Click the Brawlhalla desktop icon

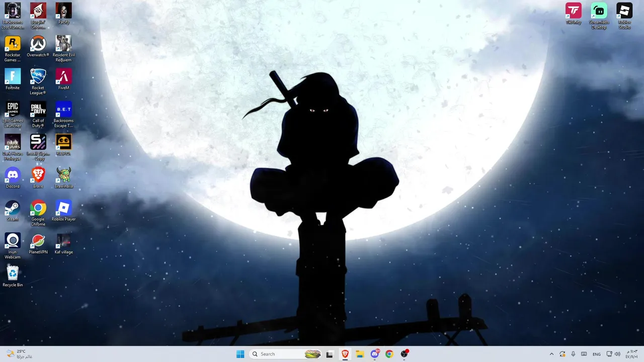(63, 178)
